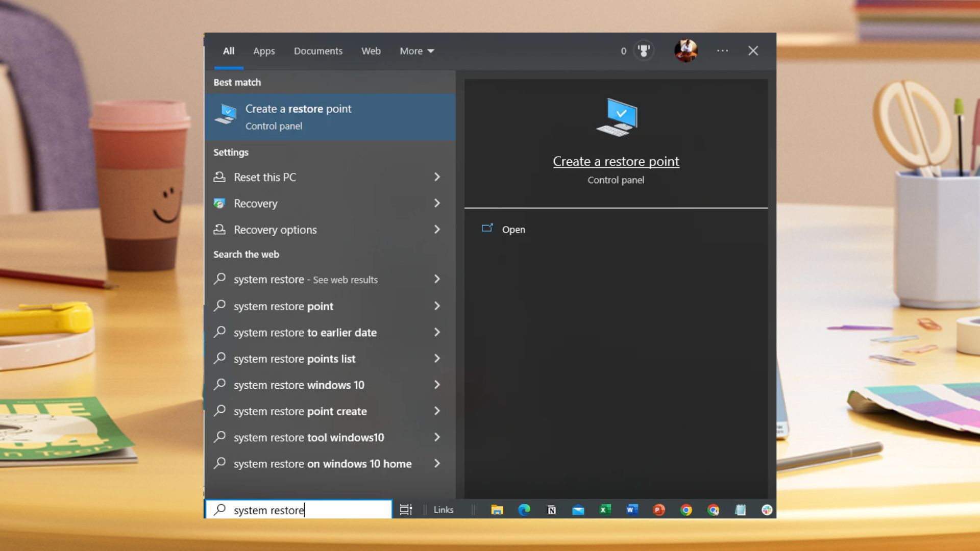
Task: Click the Reset this PC icon
Action: 219,177
